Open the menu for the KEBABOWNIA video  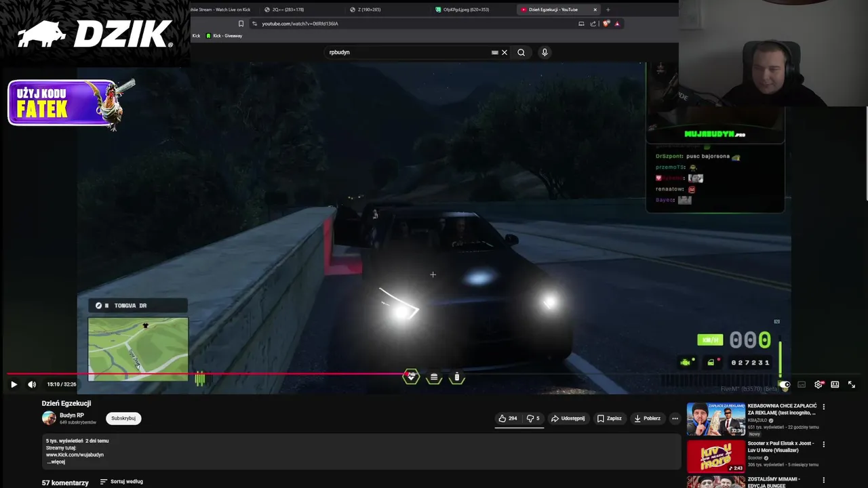point(824,407)
